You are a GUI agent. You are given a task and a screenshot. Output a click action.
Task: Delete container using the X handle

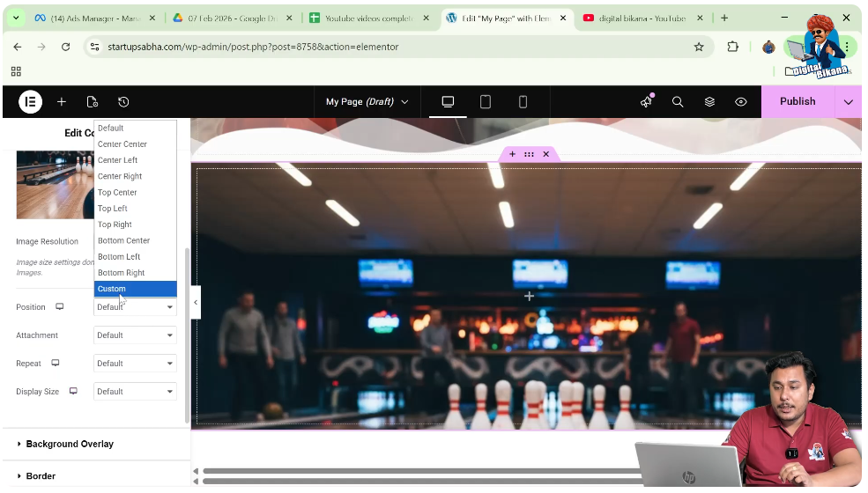[545, 154]
